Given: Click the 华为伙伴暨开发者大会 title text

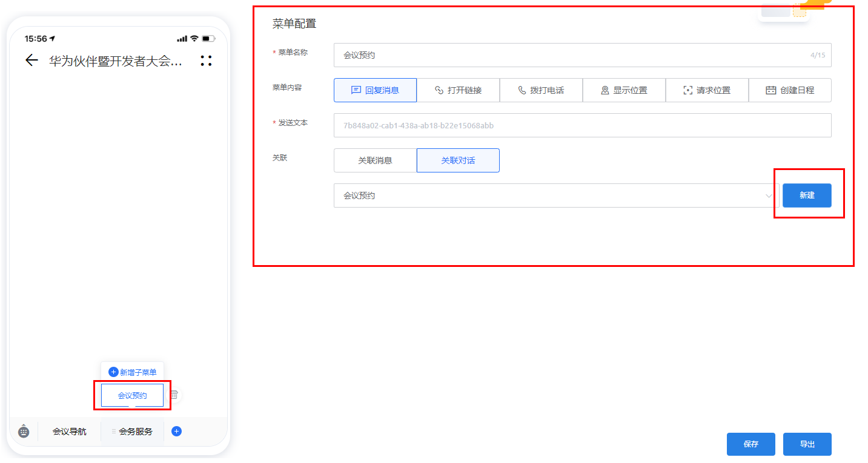Looking at the screenshot, I should click(x=116, y=61).
